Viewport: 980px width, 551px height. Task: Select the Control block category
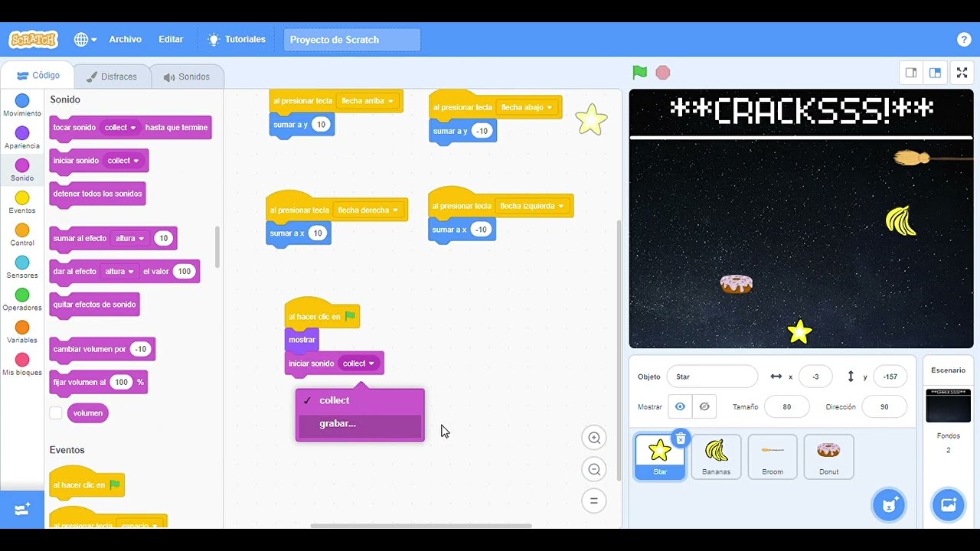(22, 235)
